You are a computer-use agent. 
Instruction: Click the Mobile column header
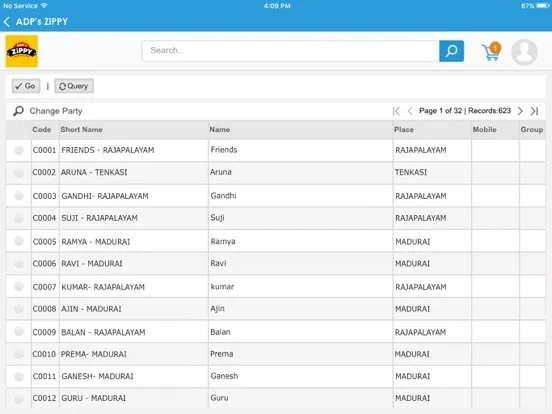coord(484,130)
